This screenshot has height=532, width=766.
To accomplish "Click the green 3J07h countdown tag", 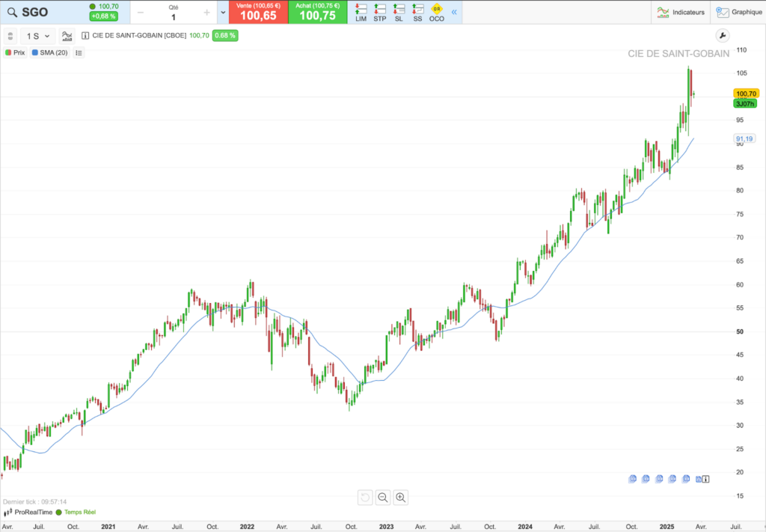I will 745,103.
